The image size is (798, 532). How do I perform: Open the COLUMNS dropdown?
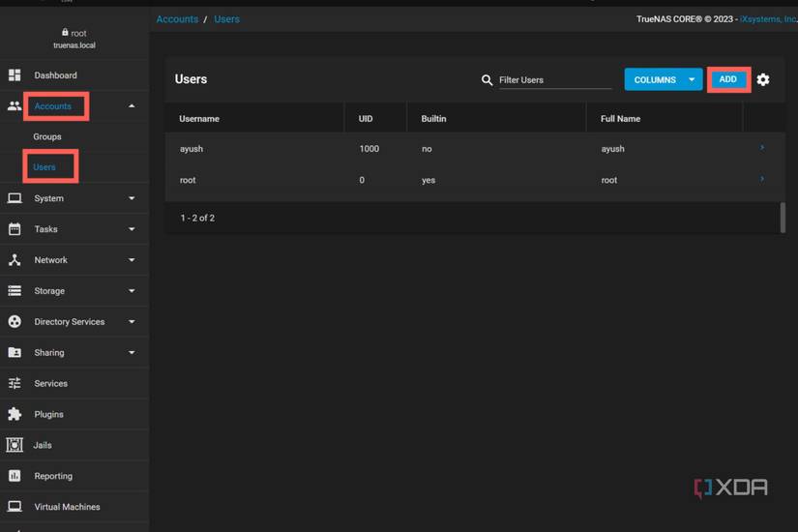point(664,79)
